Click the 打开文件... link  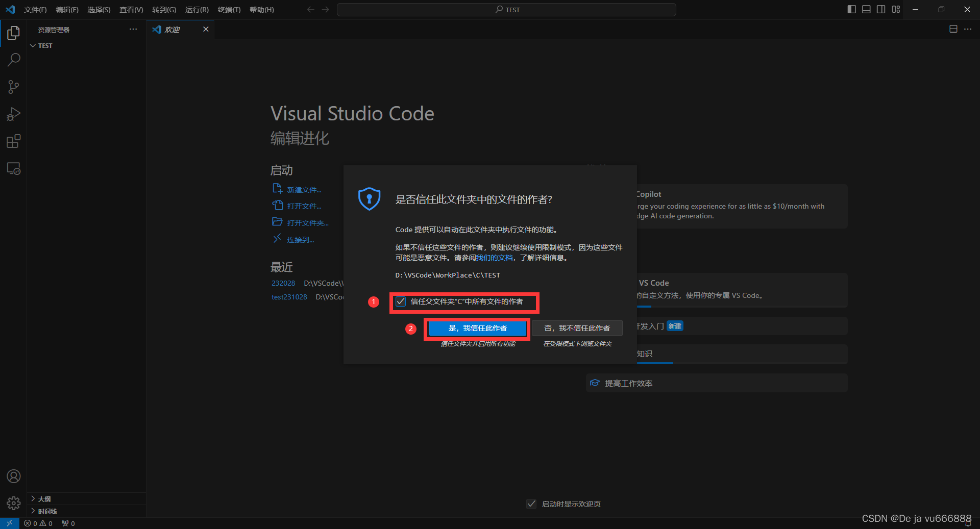click(304, 206)
